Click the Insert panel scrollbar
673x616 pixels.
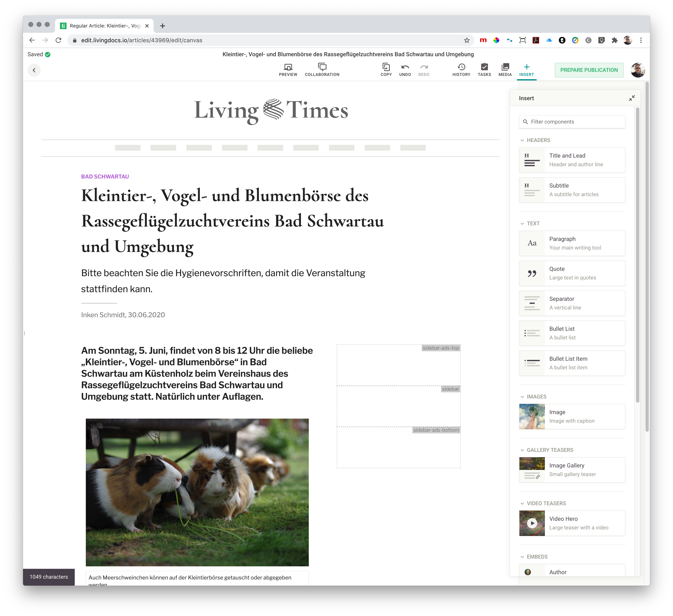[637, 255]
